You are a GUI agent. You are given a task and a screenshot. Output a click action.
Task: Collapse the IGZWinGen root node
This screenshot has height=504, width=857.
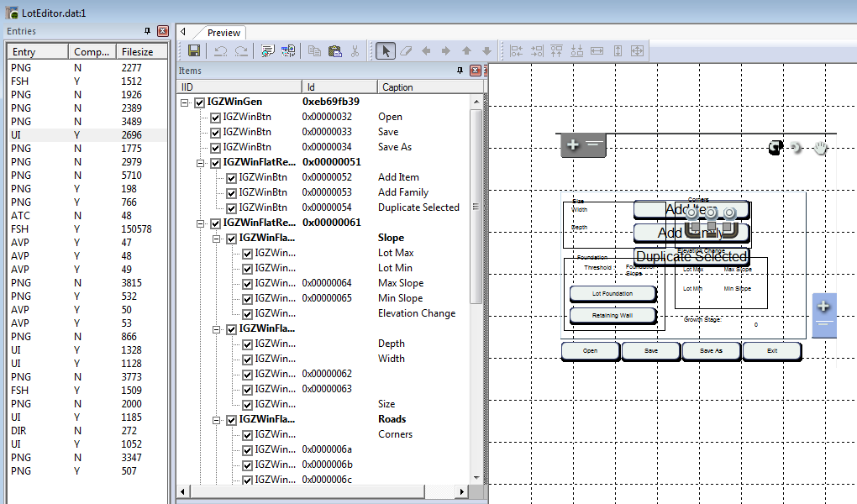185,102
